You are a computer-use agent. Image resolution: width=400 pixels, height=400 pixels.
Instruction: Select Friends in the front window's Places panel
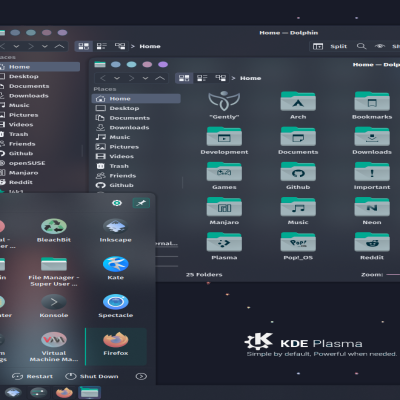click(136, 176)
